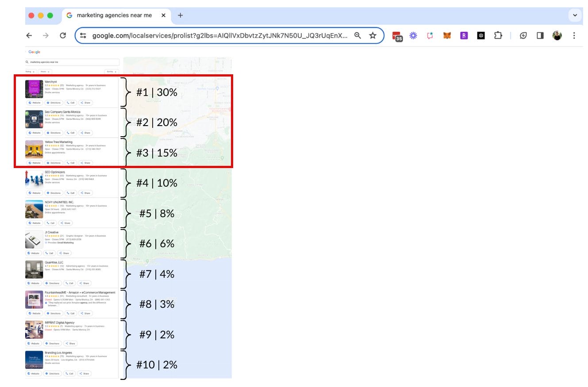
Task: Call Seo Company Santa Monica
Action: click(70, 133)
